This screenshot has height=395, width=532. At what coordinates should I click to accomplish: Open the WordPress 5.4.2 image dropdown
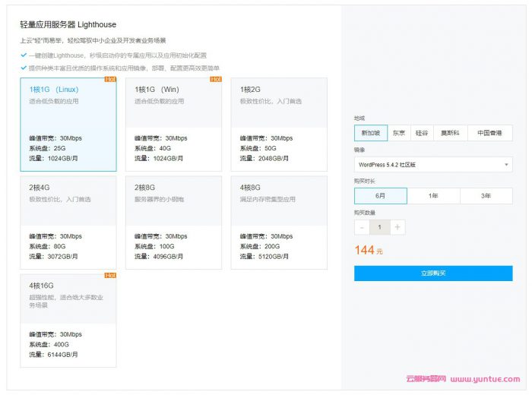pos(432,164)
